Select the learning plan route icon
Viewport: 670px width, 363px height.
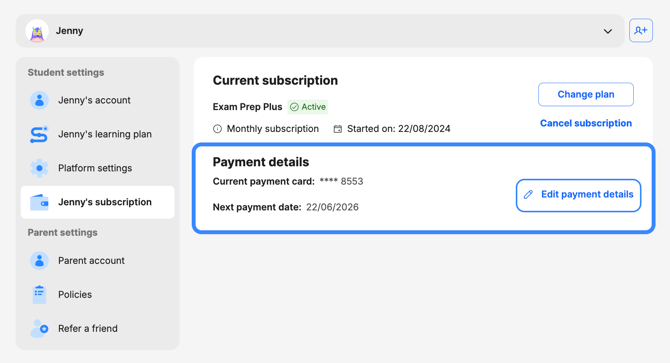39,134
